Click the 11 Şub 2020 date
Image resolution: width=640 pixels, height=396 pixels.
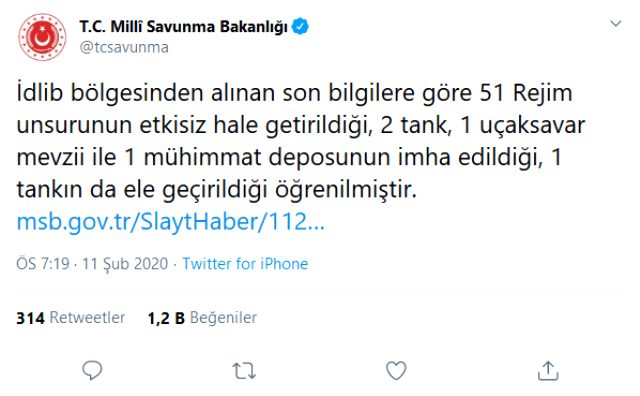[125, 264]
